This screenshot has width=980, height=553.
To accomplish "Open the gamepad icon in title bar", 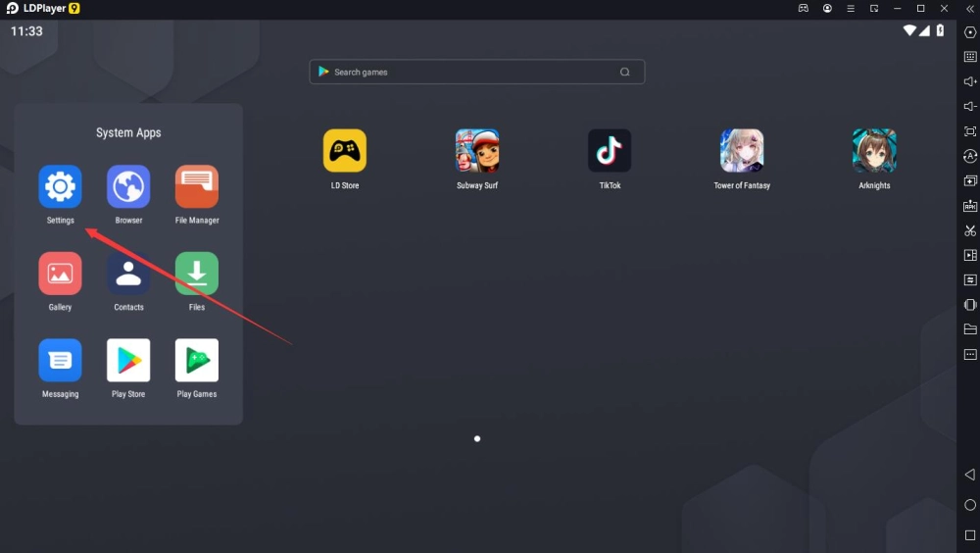I will (804, 8).
